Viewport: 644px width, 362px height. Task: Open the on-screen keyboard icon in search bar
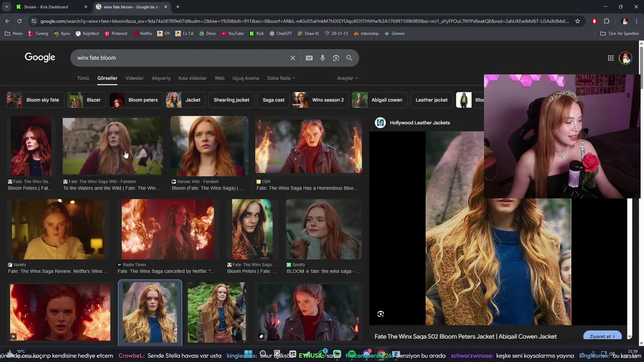309,58
